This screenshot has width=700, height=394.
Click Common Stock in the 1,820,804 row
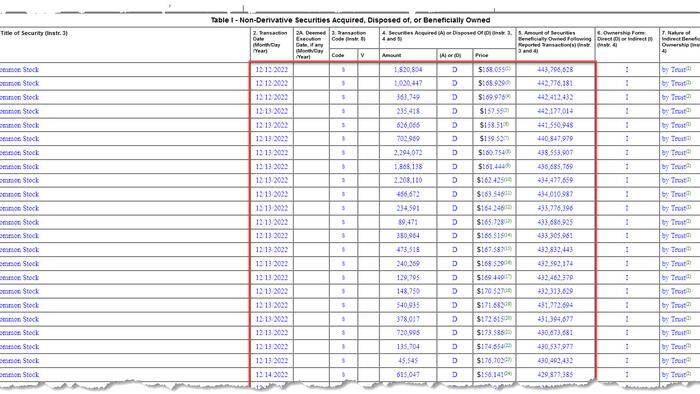click(20, 70)
